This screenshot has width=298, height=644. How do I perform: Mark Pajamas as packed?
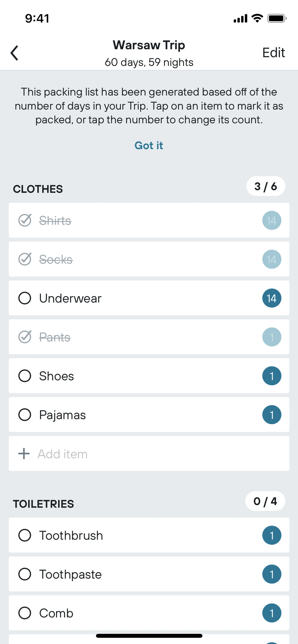pyautogui.click(x=25, y=415)
